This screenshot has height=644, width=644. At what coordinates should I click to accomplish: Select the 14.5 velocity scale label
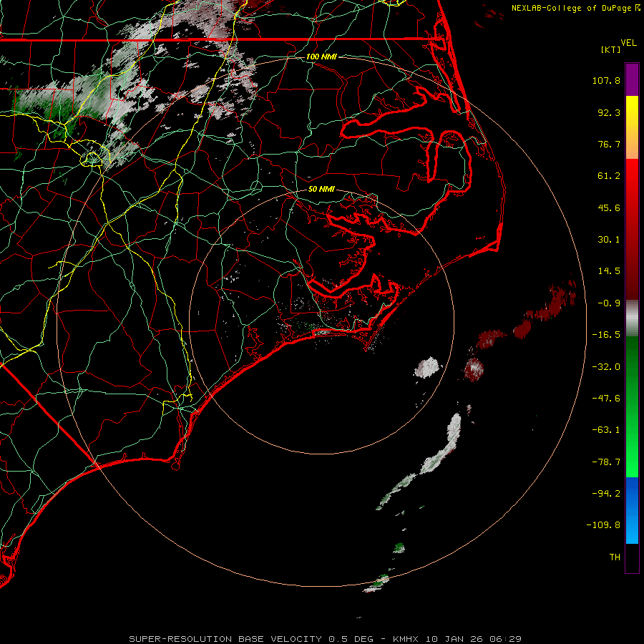[x=609, y=271]
